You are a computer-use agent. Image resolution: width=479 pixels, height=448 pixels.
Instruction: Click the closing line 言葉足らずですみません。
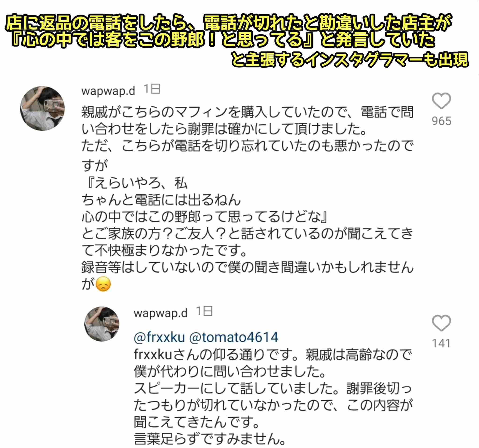(210, 439)
